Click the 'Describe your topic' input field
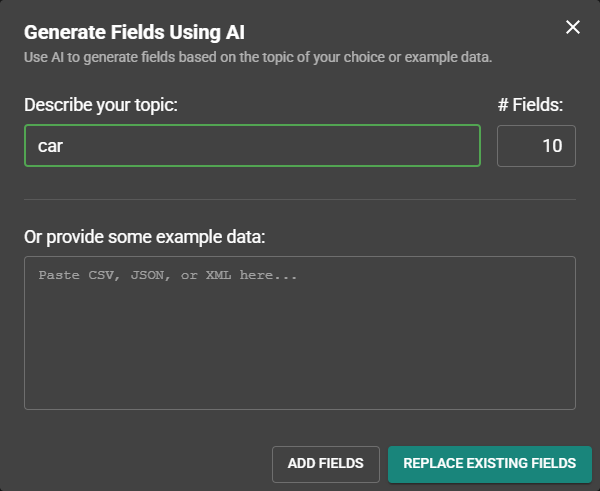Screen dimensions: 600x491 252,145
